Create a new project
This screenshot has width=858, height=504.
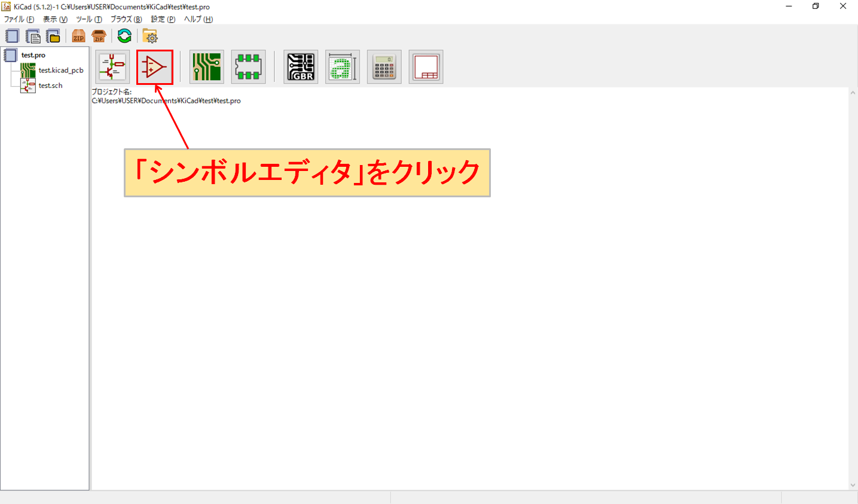pyautogui.click(x=11, y=36)
